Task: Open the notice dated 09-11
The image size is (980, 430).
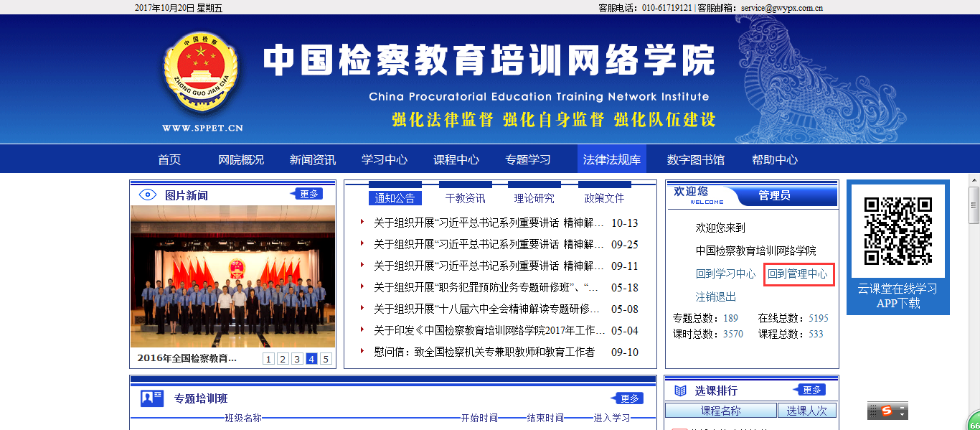Action: tap(489, 266)
